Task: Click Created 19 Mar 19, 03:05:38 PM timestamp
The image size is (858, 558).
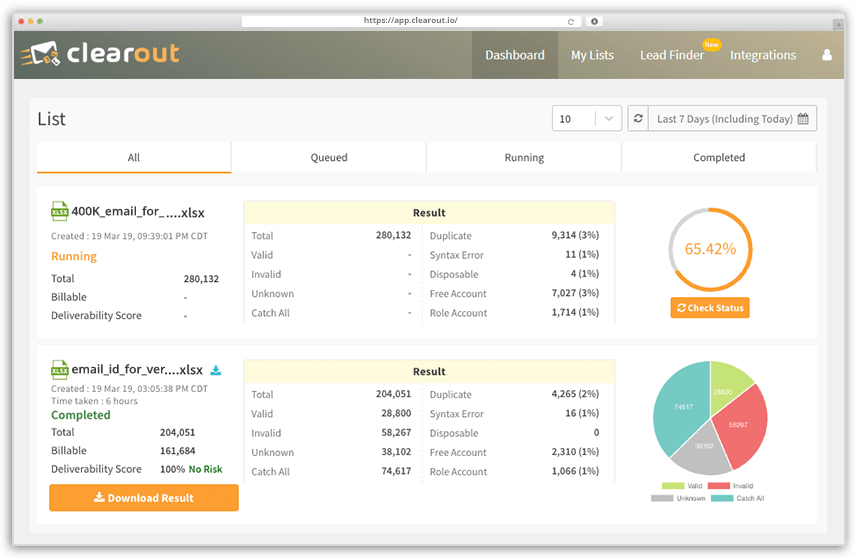Action: 129,389
